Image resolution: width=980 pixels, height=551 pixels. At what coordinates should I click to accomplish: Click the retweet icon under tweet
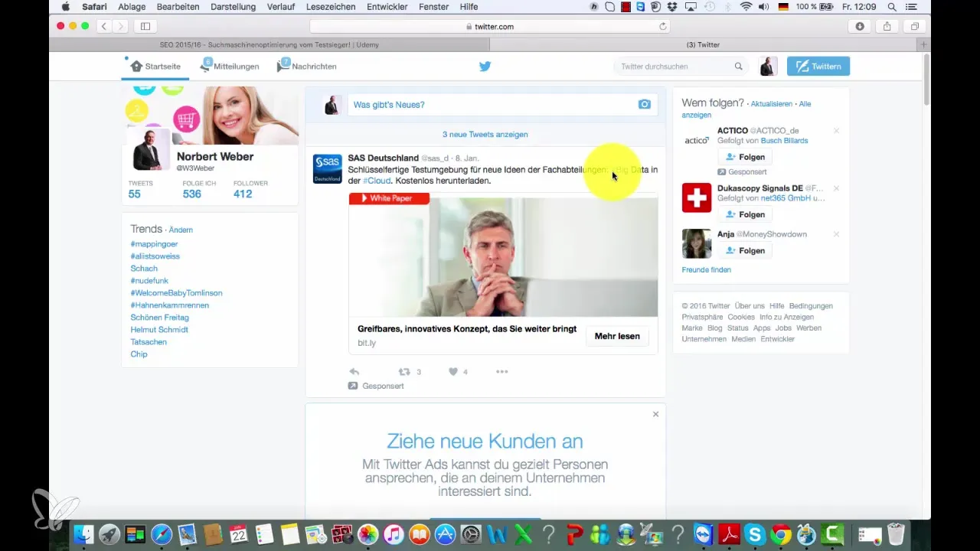click(404, 372)
